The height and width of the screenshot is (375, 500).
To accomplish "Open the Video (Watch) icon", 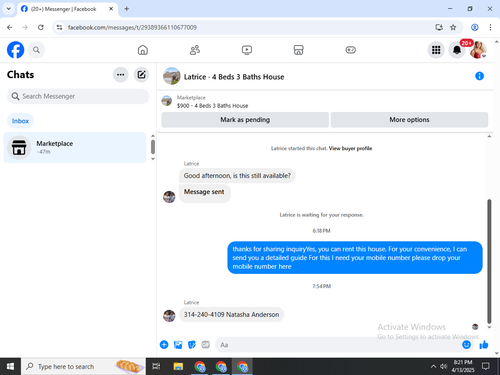I will tap(247, 50).
